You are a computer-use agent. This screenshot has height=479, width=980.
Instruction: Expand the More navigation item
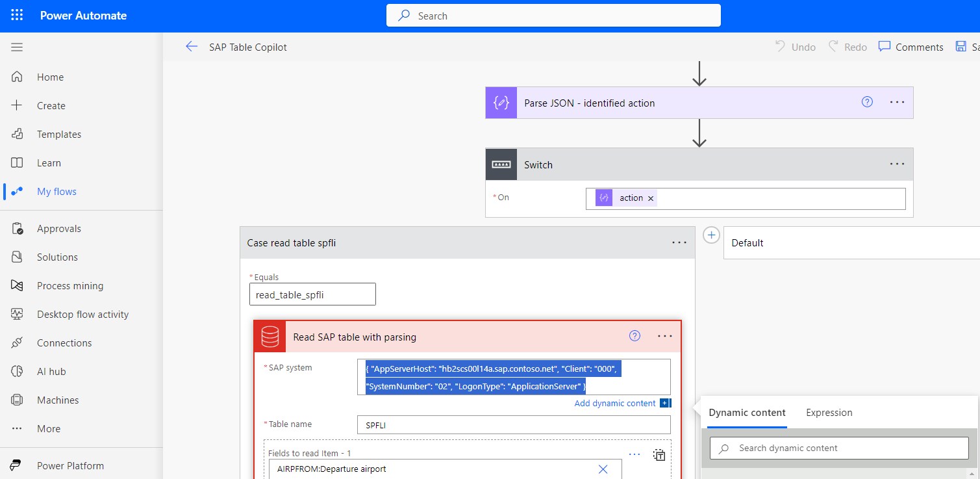[49, 428]
